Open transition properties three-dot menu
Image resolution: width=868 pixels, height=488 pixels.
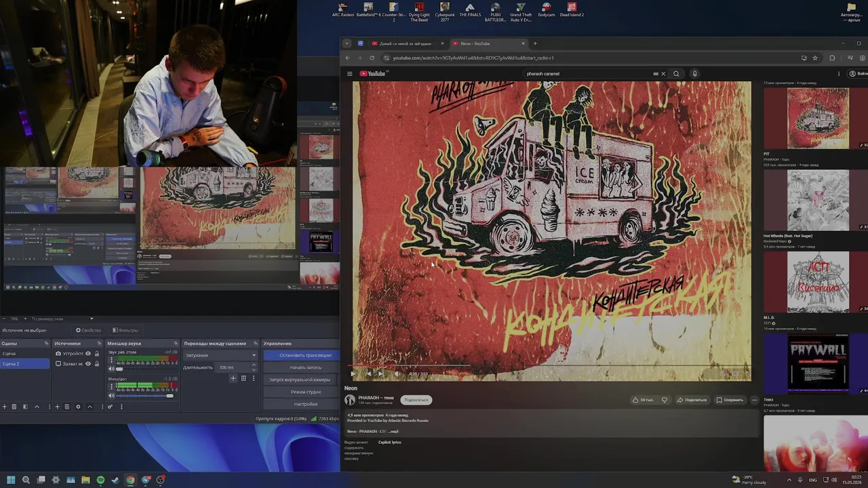click(254, 378)
